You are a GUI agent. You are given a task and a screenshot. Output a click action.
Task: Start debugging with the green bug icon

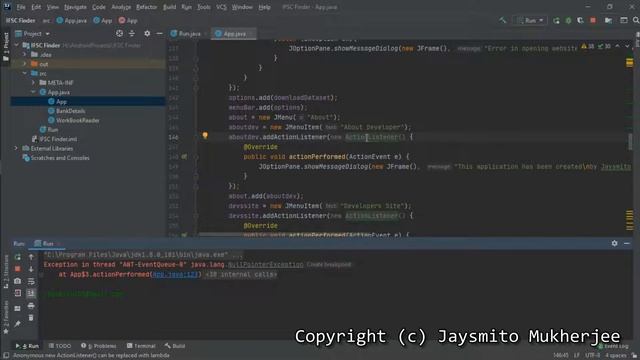click(568, 20)
